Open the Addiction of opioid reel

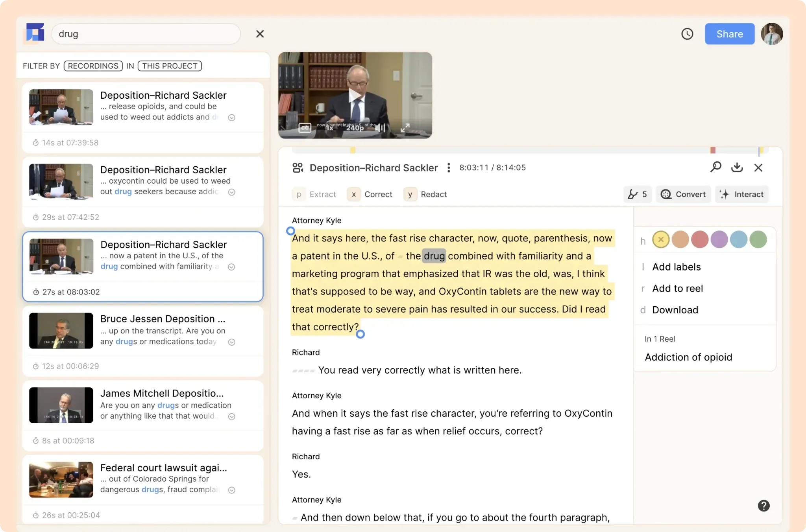[x=688, y=357]
